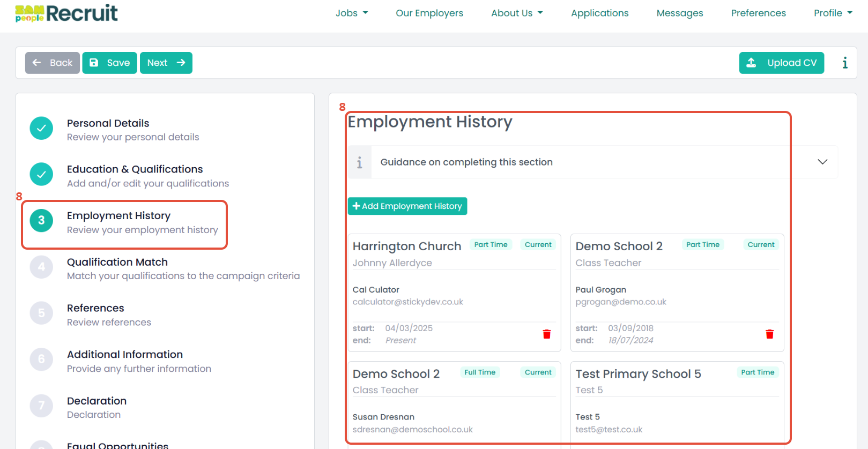This screenshot has width=868, height=449.
Task: Click the Education & Qualifications checkmark icon
Action: (x=41, y=175)
